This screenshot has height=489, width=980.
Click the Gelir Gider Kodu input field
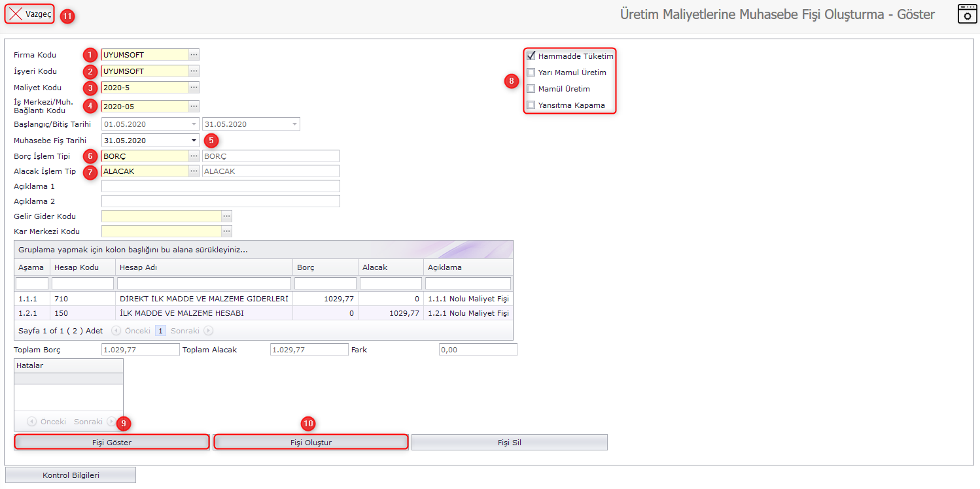pos(161,216)
